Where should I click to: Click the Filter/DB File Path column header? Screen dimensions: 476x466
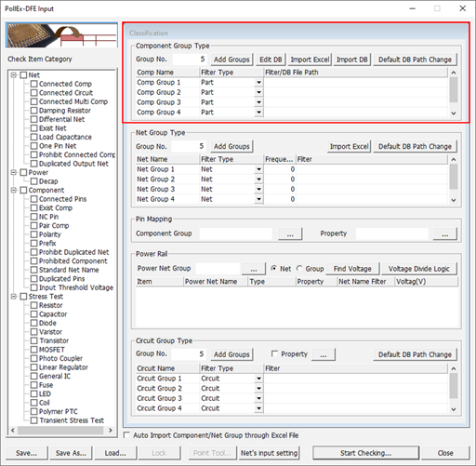tap(356, 73)
